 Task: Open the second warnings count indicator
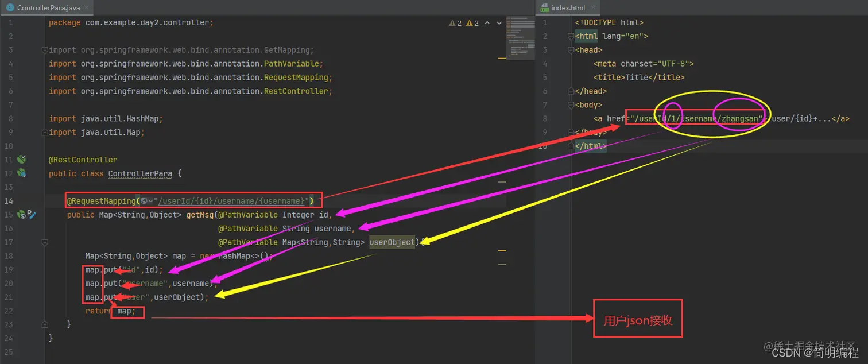pyautogui.click(x=473, y=23)
